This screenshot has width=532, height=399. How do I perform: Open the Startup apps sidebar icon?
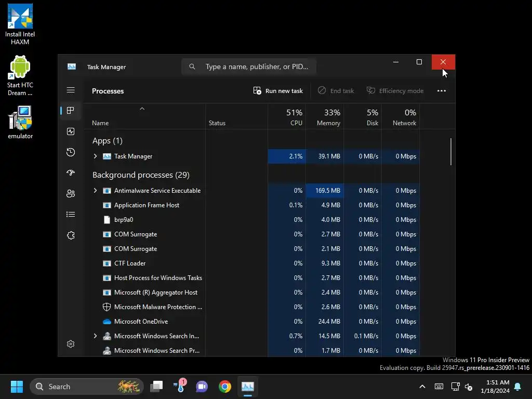pos(71,172)
